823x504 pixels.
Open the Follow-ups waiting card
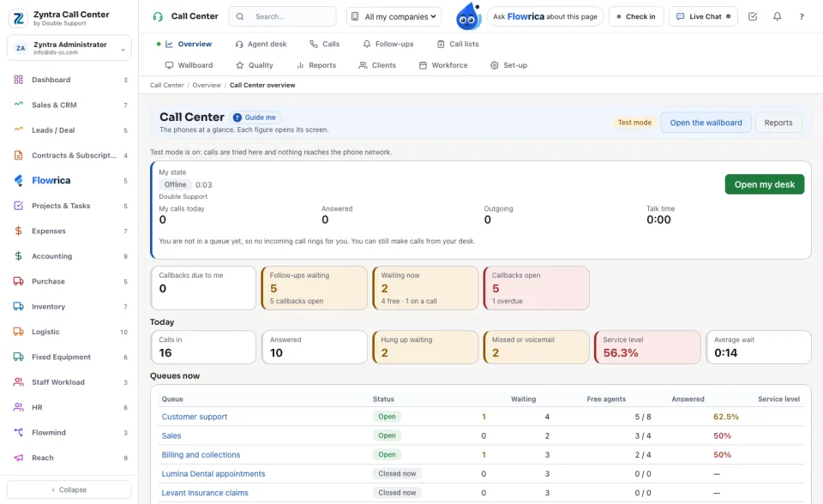(x=315, y=288)
